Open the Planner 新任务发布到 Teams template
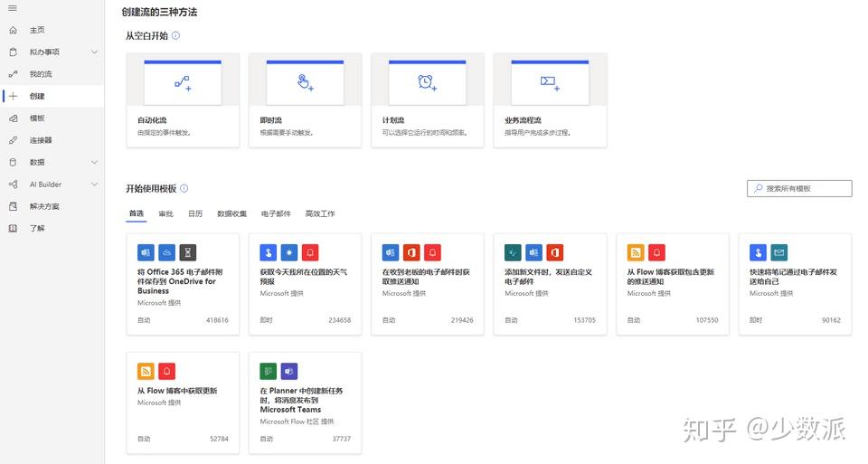 coord(305,403)
